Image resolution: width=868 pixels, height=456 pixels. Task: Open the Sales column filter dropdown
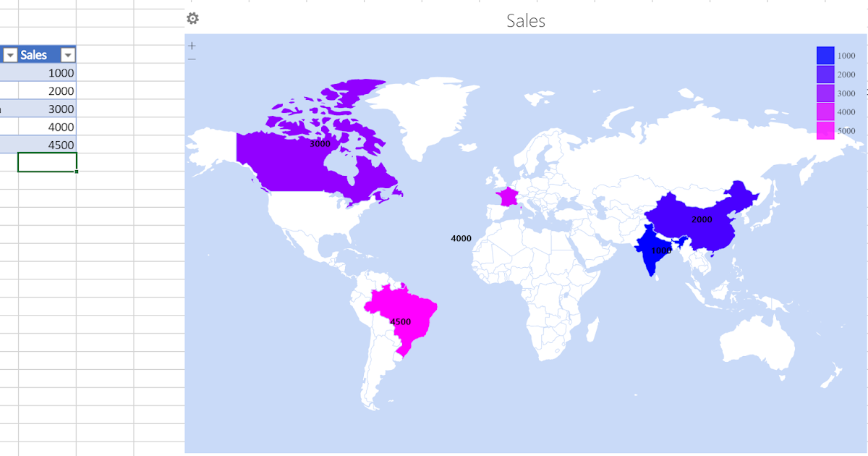point(67,54)
